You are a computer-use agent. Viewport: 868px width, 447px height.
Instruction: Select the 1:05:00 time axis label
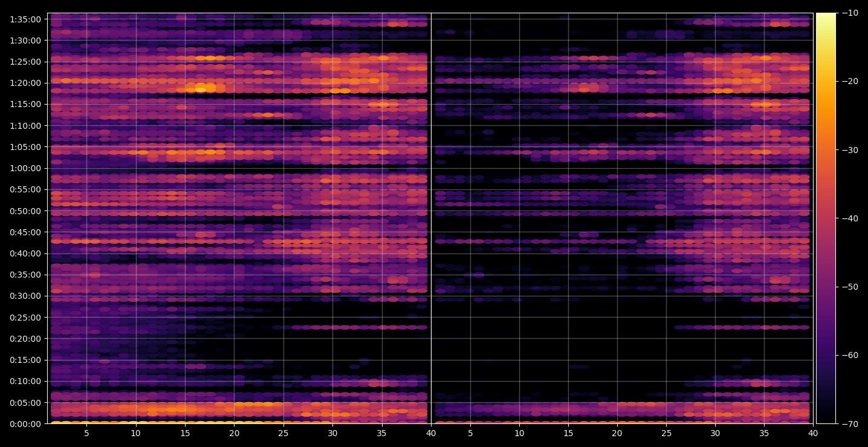tap(25, 147)
